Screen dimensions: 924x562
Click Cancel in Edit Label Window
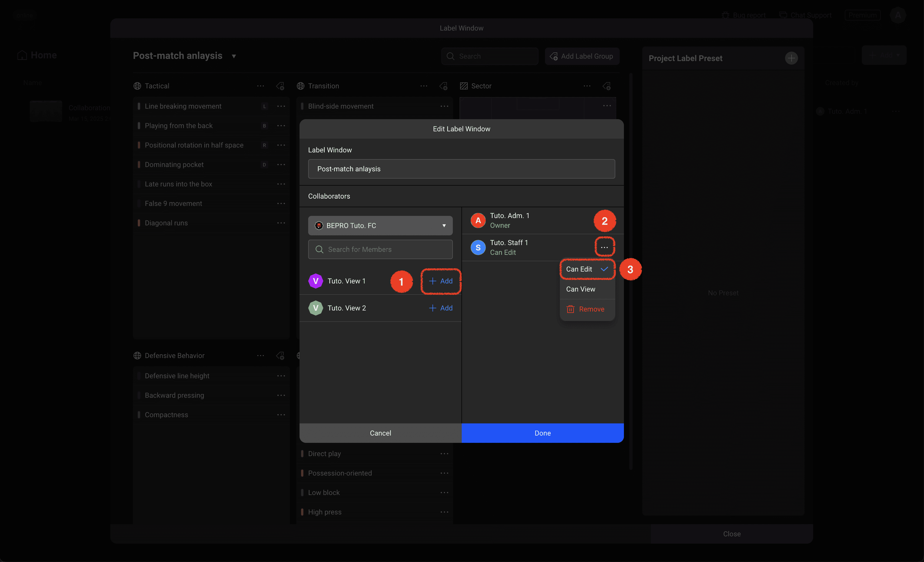(380, 433)
